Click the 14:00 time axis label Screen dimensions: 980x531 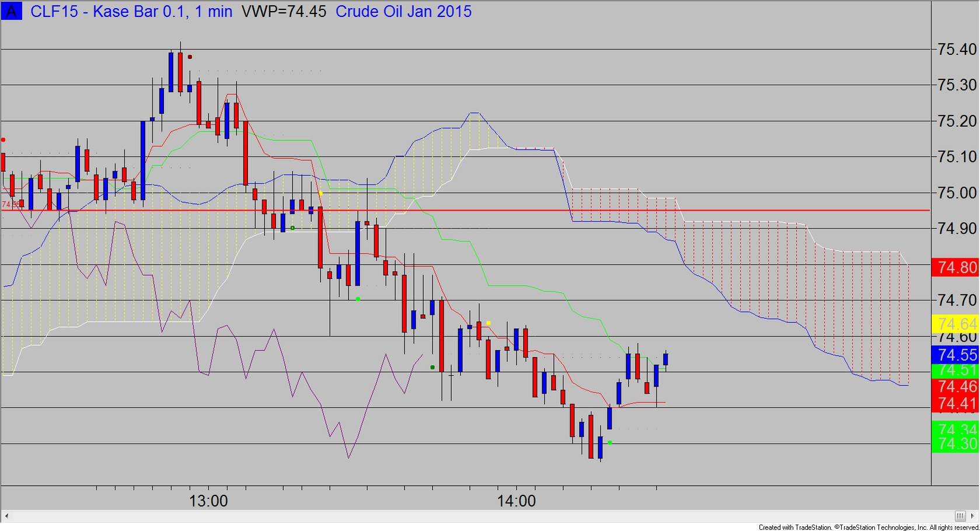pos(517,501)
